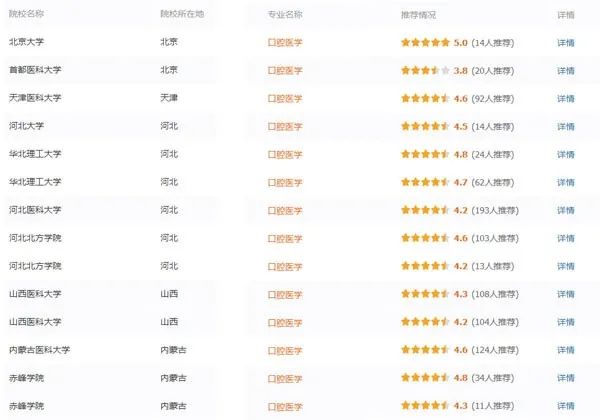Open 详情 for 河北北方学院 rated 4.6
The height and width of the screenshot is (420, 600).
click(566, 238)
